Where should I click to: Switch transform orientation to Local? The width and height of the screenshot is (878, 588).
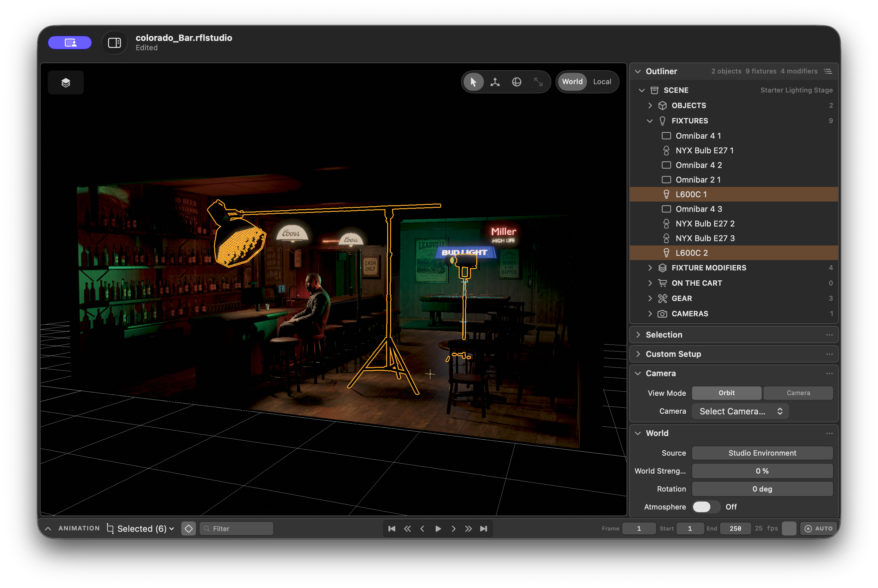pyautogui.click(x=602, y=82)
